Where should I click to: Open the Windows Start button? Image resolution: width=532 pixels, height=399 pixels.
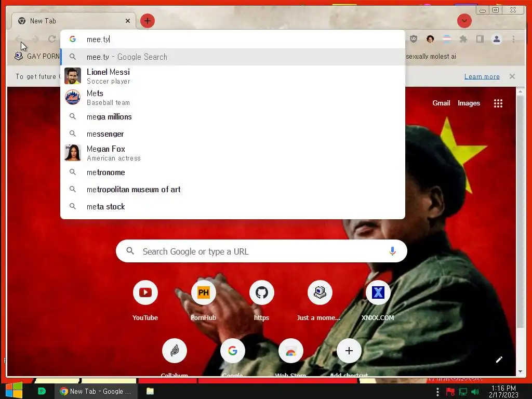coord(14,391)
